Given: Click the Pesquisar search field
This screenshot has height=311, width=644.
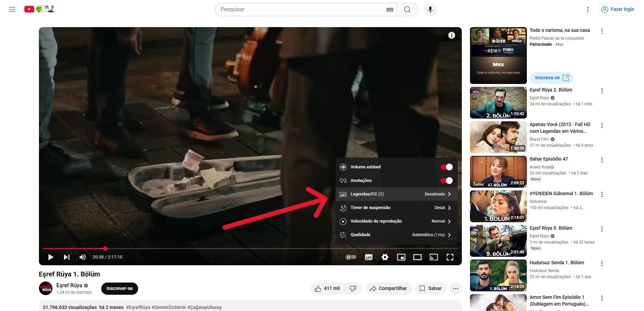Looking at the screenshot, I should pos(301,9).
